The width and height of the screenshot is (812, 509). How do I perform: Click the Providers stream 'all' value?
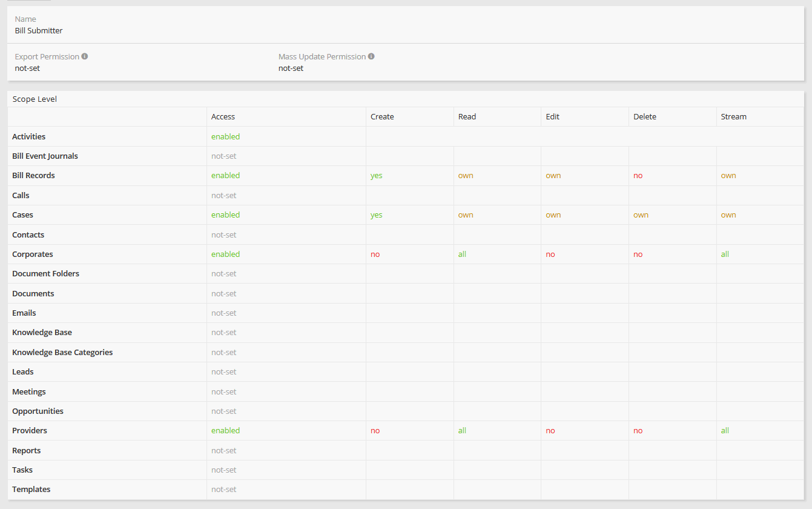tap(725, 431)
